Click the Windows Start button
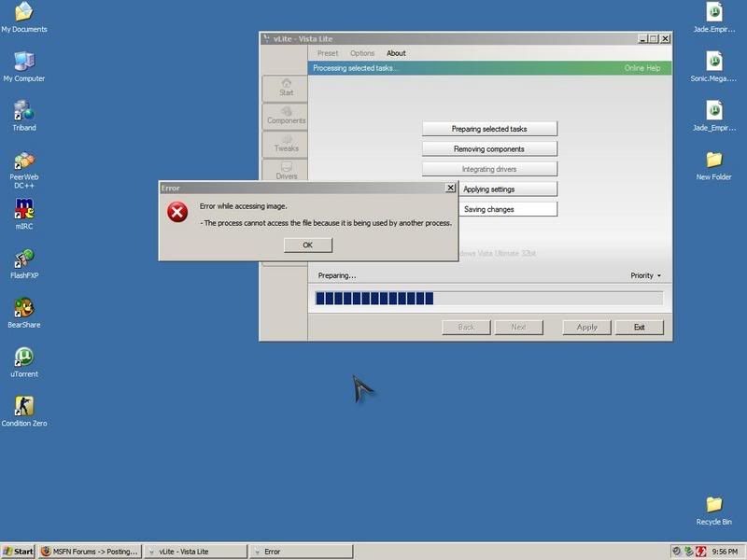Image resolution: width=747 pixels, height=560 pixels. click(x=19, y=552)
